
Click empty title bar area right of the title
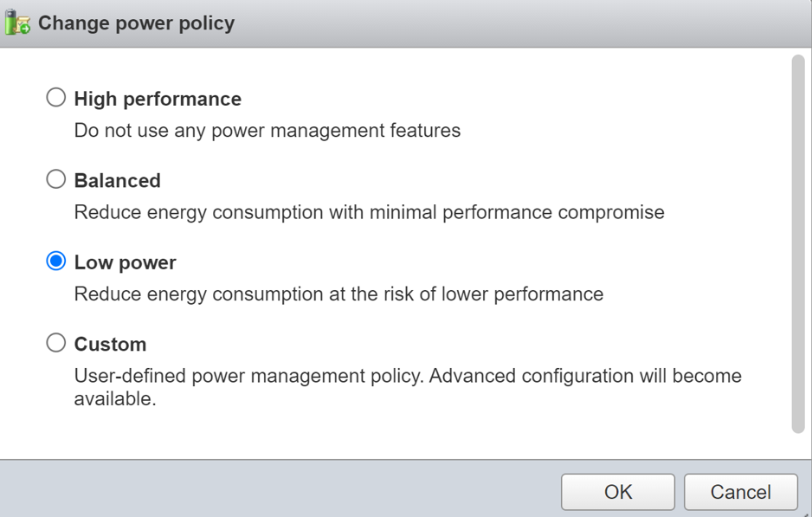coord(519,23)
